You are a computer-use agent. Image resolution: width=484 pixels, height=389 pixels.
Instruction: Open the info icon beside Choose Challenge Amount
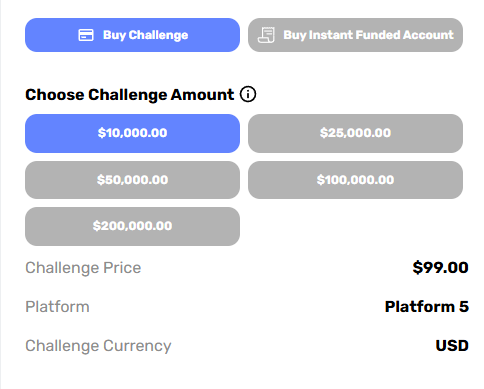pyautogui.click(x=248, y=94)
